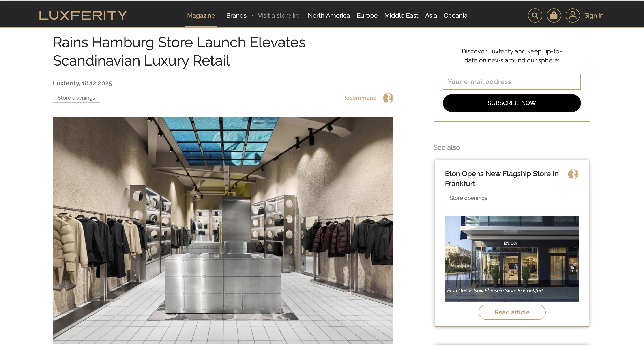Click the Read article button
This screenshot has height=346, width=644.
click(x=512, y=312)
